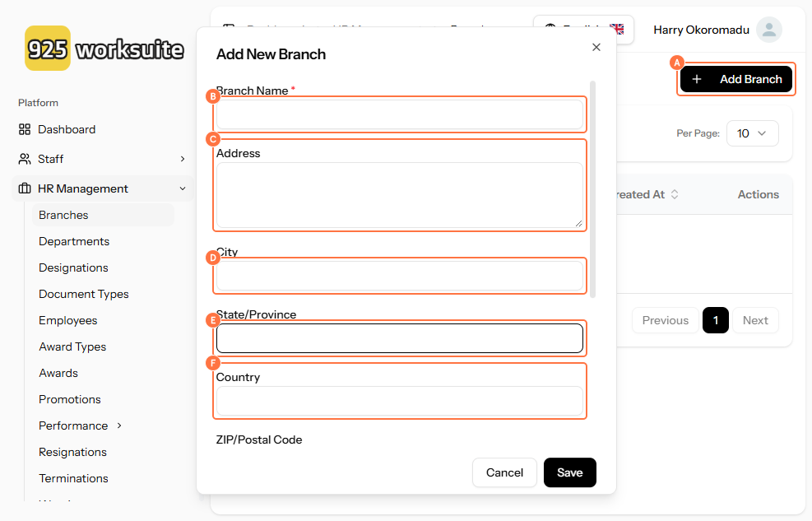Cancel the Add New Branch form

coord(504,472)
